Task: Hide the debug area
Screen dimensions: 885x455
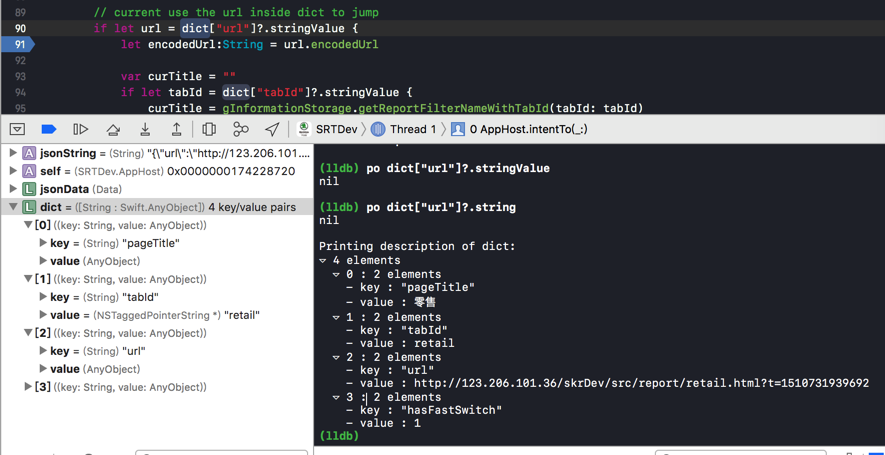Action: click(17, 129)
